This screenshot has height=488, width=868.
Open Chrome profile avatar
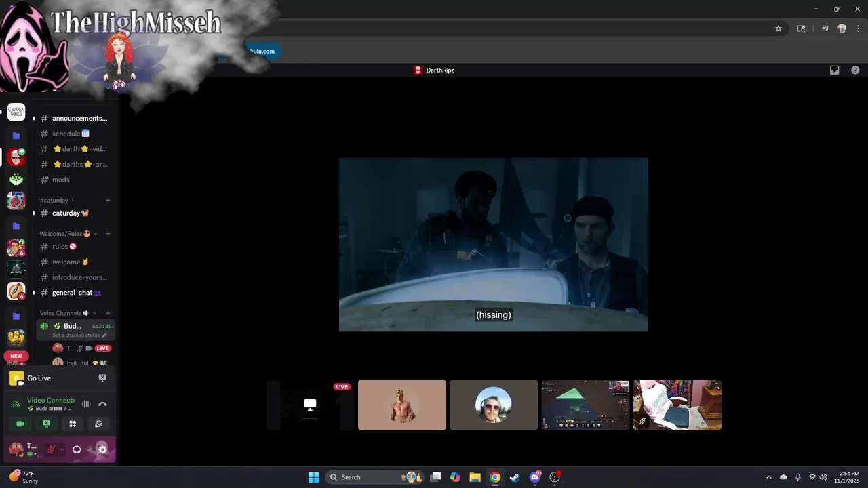[842, 28]
